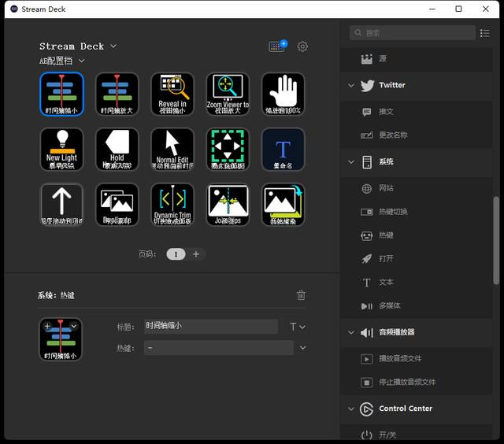Edit the 标题 title field
Image resolution: width=504 pixels, height=444 pixels.
click(x=211, y=327)
